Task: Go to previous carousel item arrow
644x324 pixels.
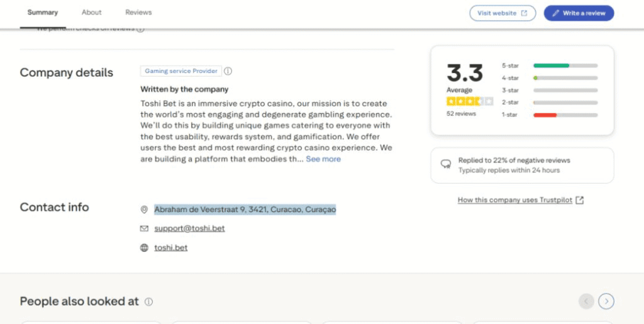Action: pyautogui.click(x=586, y=301)
